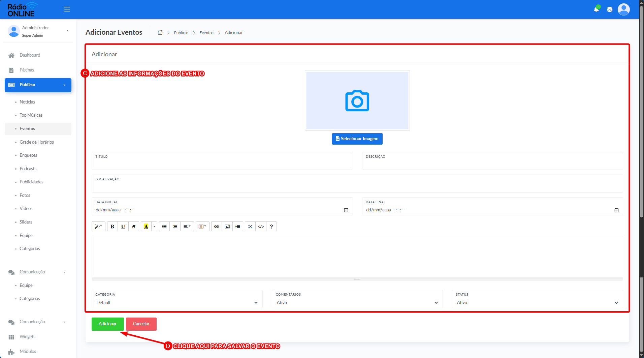Click unordered list icon in editor
The width and height of the screenshot is (644, 358).
point(164,227)
